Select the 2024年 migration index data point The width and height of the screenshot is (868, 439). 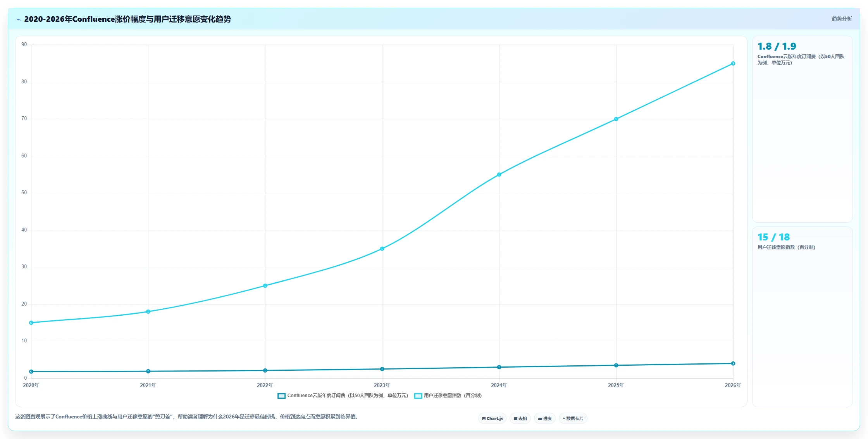click(x=499, y=175)
